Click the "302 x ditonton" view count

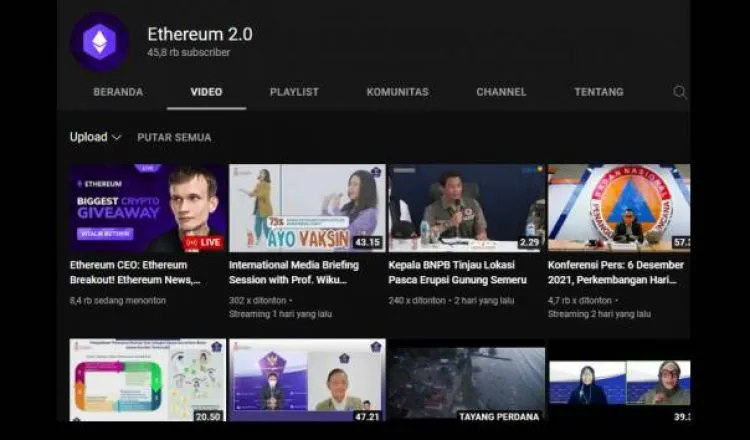257,301
